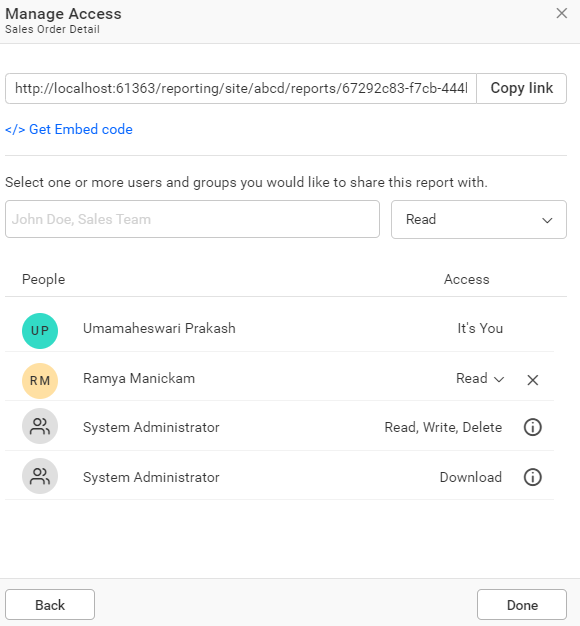
Task: Click the RM avatar of Ramya Manickam
Action: coord(40,380)
